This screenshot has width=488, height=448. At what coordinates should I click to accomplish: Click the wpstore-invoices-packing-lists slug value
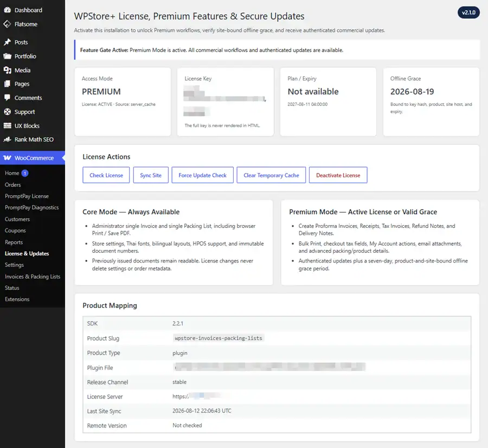219,338
